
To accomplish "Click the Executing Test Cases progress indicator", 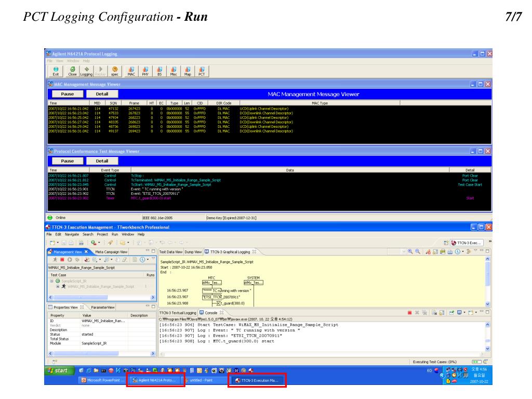I will pos(476,362).
